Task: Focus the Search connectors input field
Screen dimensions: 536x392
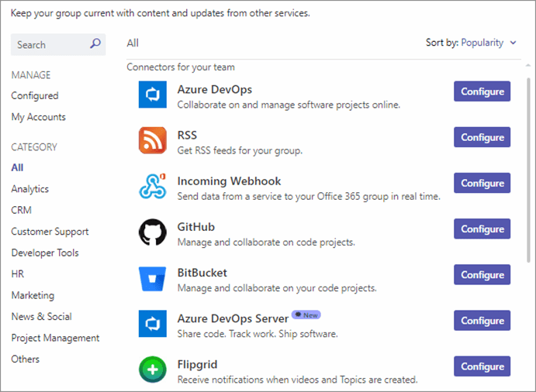Action: tap(58, 44)
